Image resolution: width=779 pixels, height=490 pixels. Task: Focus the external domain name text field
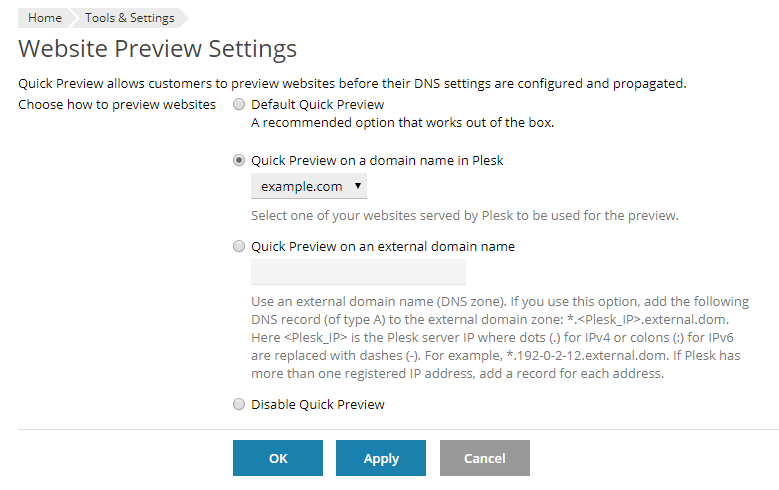tap(358, 272)
